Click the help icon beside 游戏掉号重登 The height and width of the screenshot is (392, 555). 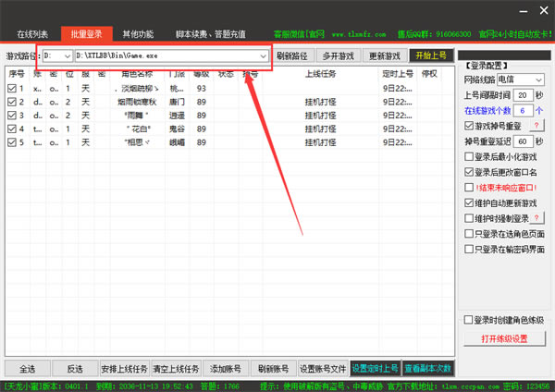tap(536, 125)
